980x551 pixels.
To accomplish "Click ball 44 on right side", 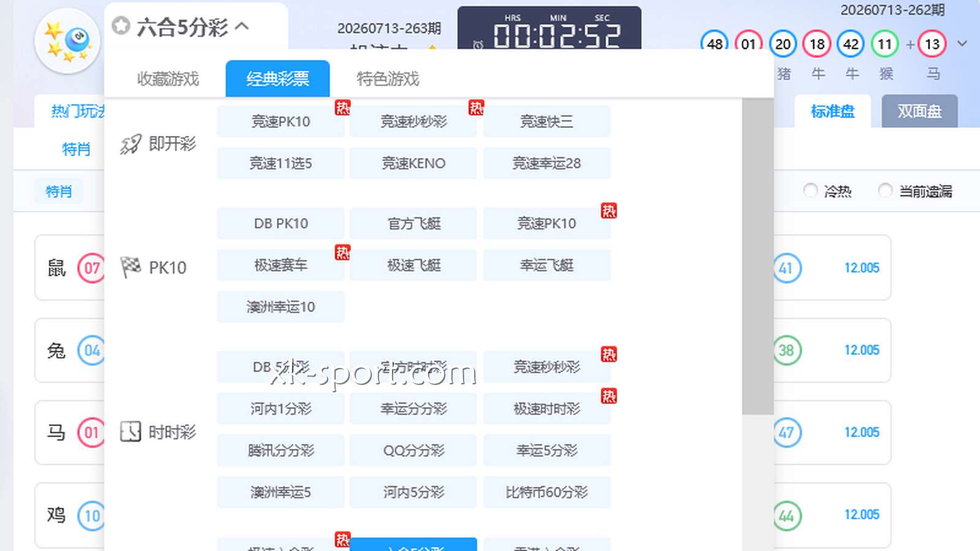I will pos(786,515).
